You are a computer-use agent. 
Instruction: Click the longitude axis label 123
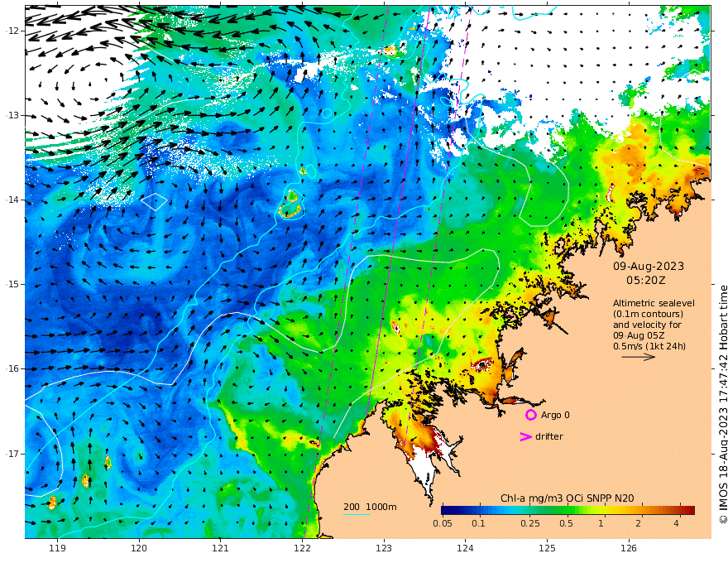(384, 549)
